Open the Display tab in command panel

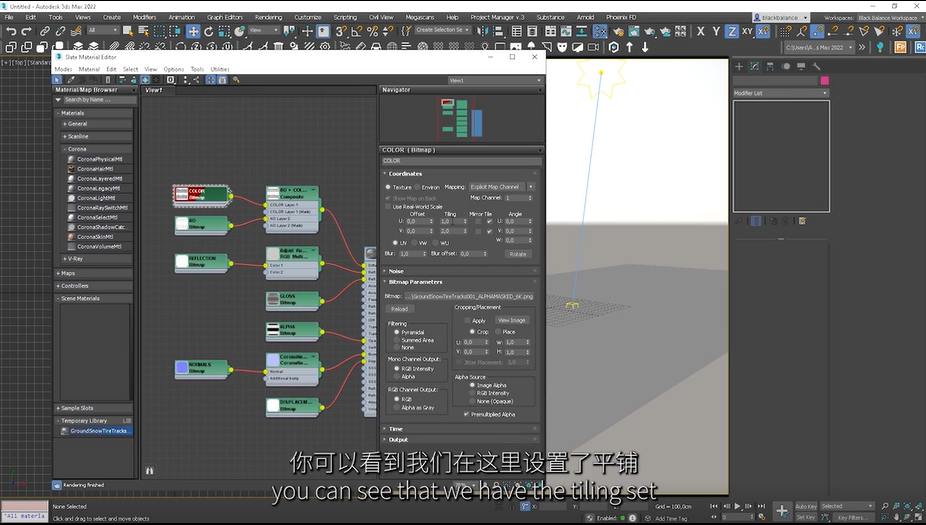[801, 66]
